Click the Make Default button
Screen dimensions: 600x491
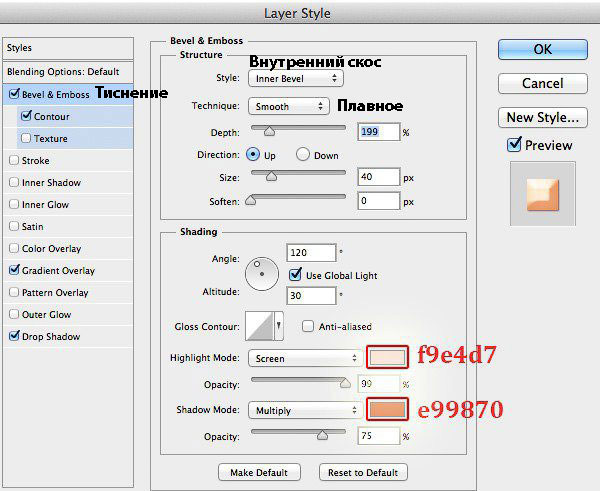coord(259,472)
